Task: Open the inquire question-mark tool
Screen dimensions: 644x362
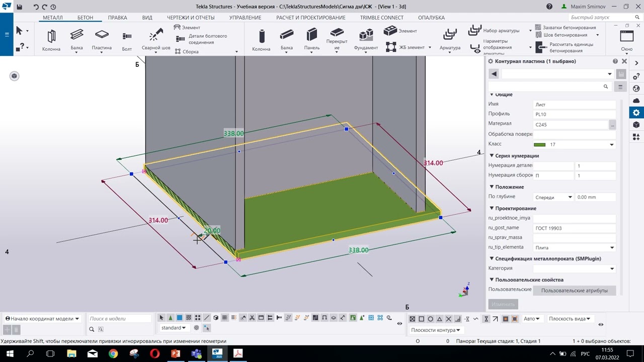Action: pyautogui.click(x=20, y=47)
